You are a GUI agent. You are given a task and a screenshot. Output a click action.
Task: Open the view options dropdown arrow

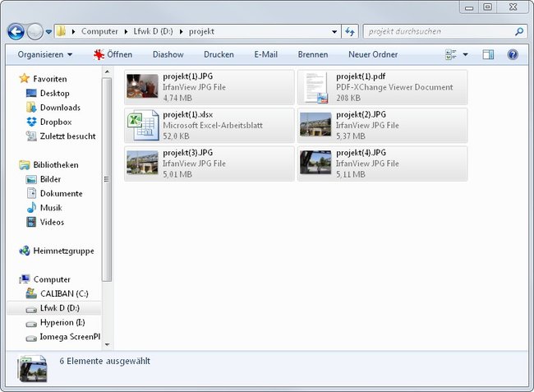465,54
